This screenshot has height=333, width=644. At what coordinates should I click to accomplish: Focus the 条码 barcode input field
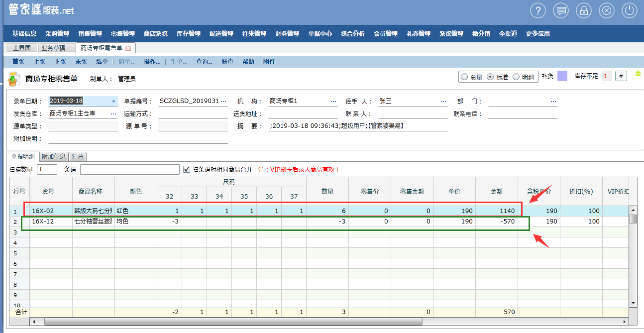point(129,170)
